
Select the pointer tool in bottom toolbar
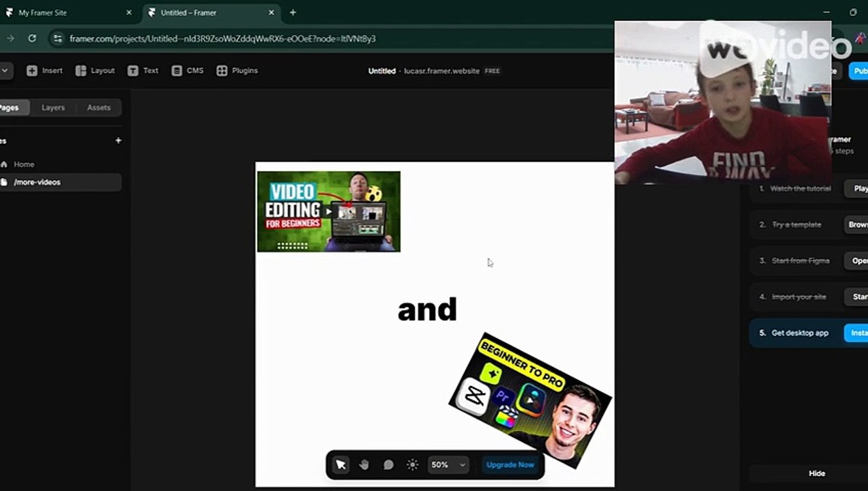pos(341,464)
